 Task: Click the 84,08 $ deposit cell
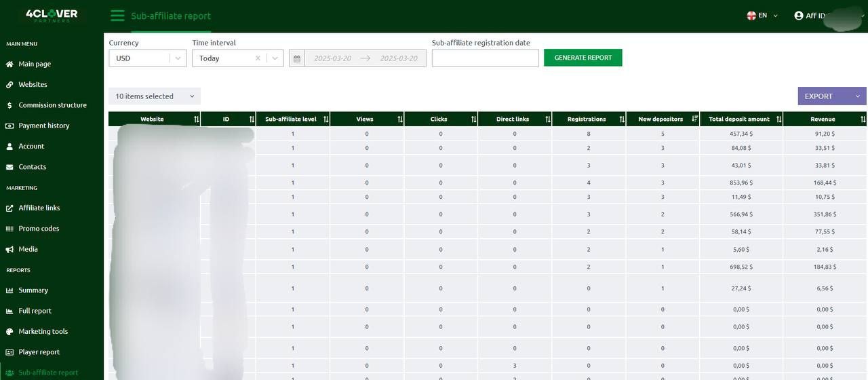tap(741, 148)
